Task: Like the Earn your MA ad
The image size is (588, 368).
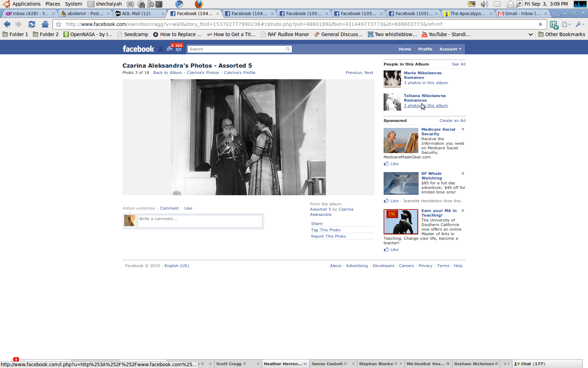Action: [394, 250]
